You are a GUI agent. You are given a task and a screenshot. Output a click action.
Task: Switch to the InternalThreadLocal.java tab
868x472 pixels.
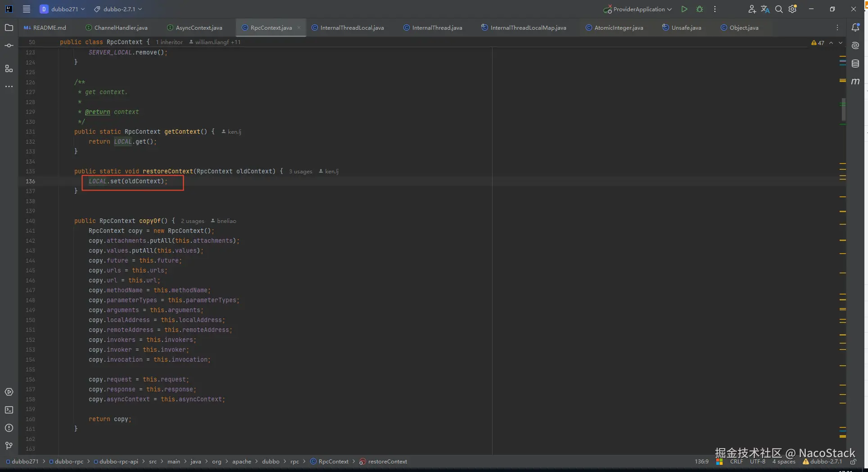click(x=352, y=27)
